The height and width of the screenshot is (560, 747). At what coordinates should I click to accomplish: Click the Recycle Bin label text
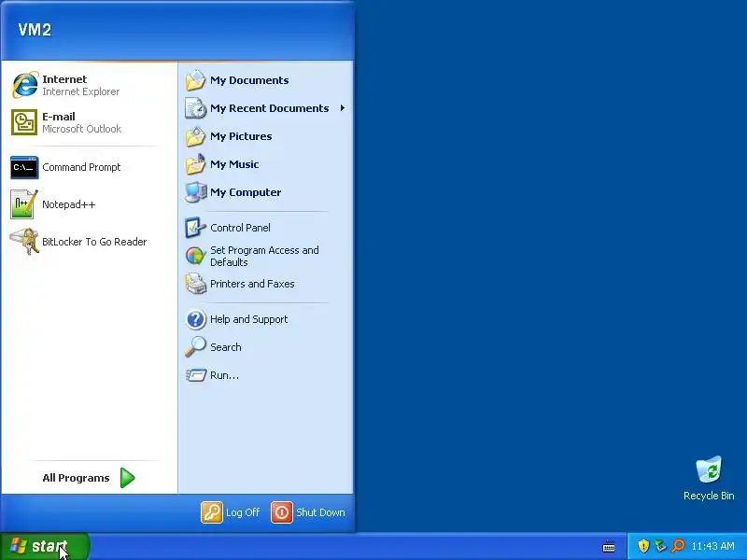click(x=709, y=496)
